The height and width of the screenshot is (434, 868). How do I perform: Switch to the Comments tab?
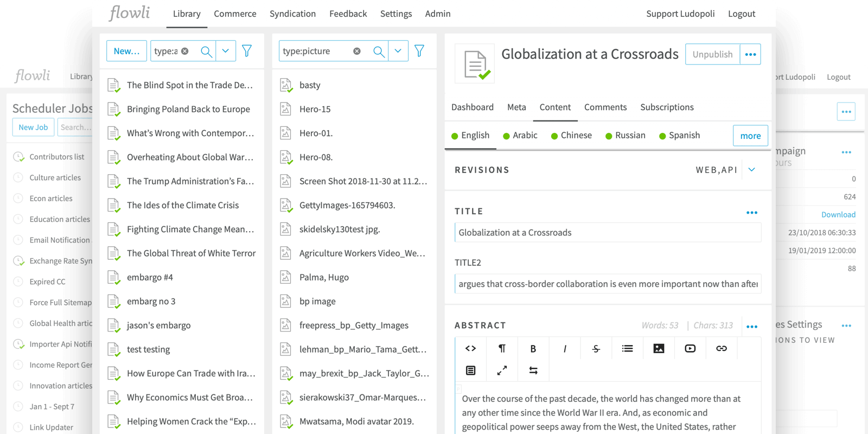pos(605,107)
